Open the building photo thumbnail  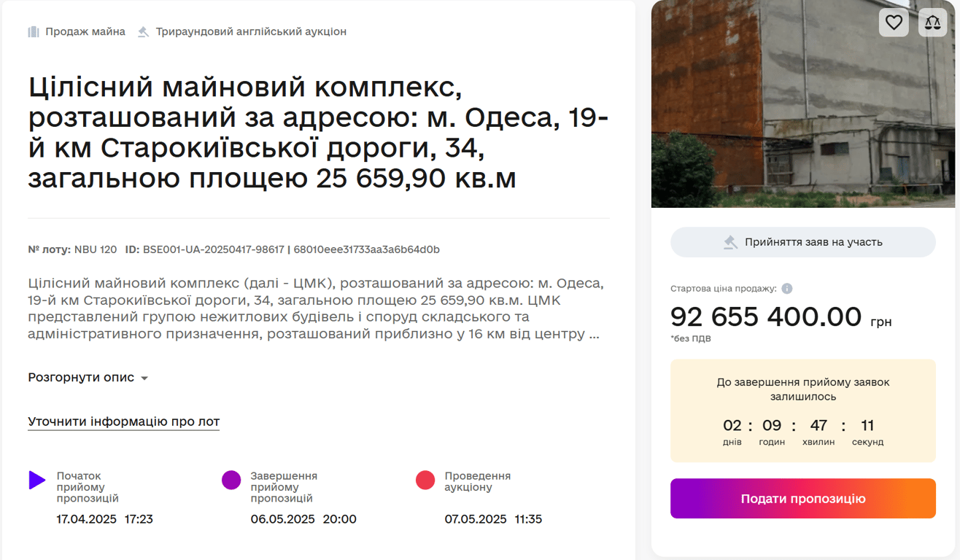pos(802,104)
